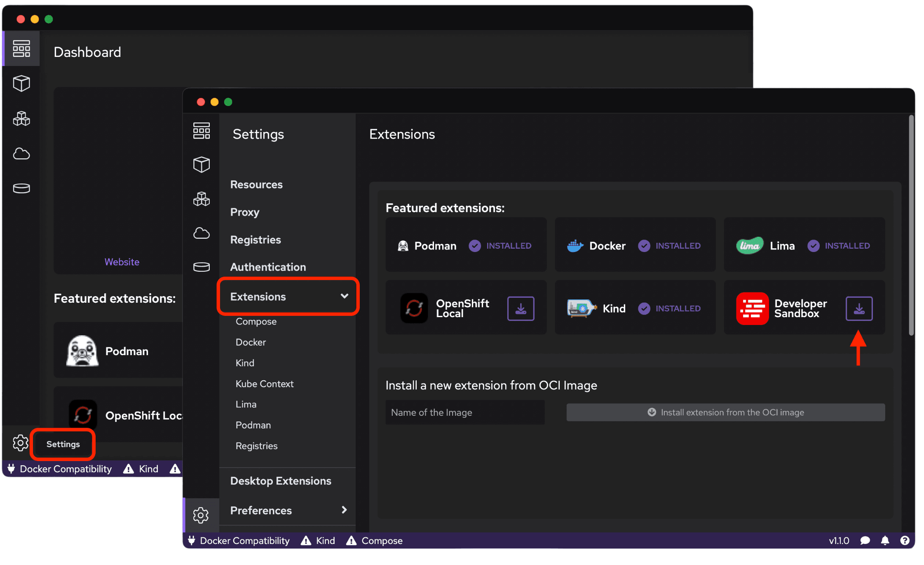The height and width of the screenshot is (565, 924).
Task: Open notifications bell in status bar
Action: click(x=885, y=541)
